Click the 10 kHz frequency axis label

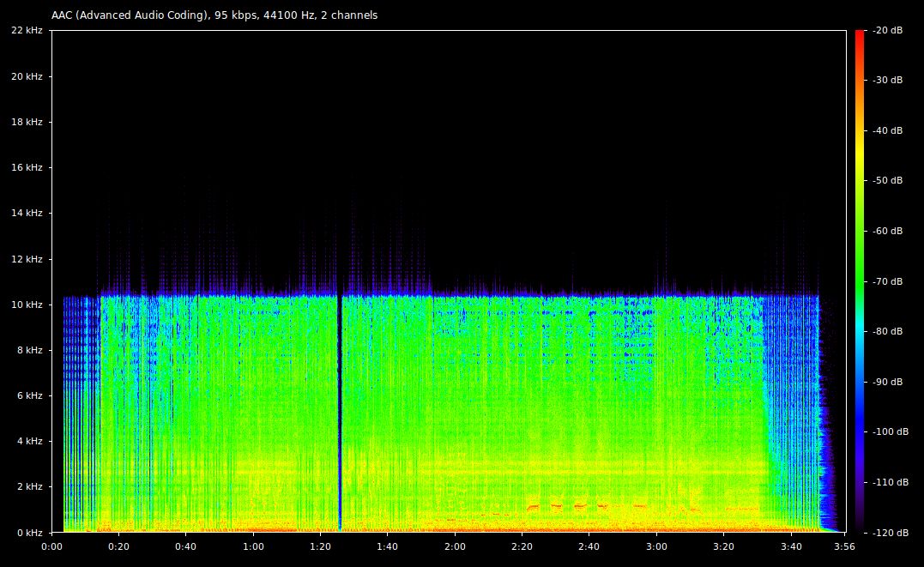click(27, 305)
